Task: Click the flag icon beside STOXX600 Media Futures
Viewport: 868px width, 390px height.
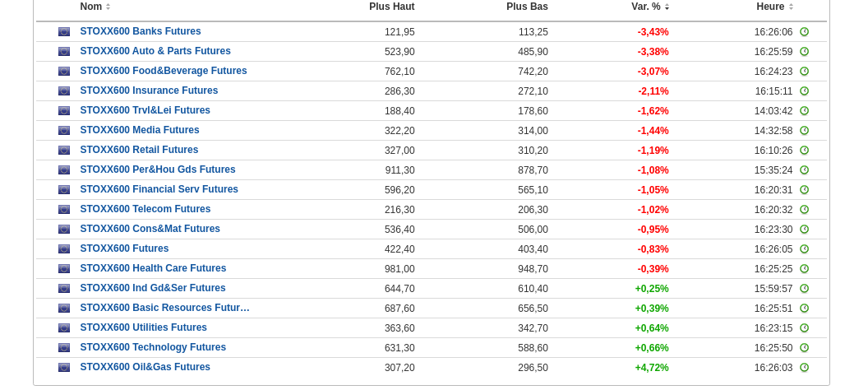Action: coord(64,131)
